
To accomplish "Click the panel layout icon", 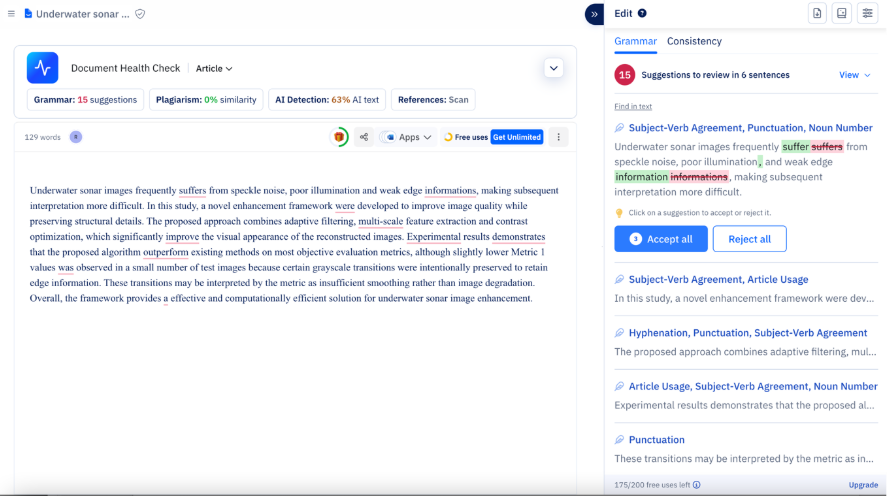I will click(842, 14).
